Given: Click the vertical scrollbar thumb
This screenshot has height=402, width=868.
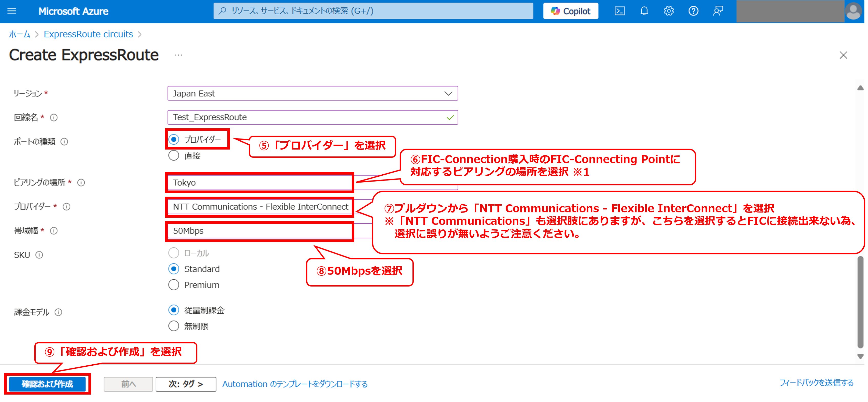Looking at the screenshot, I should [x=860, y=302].
